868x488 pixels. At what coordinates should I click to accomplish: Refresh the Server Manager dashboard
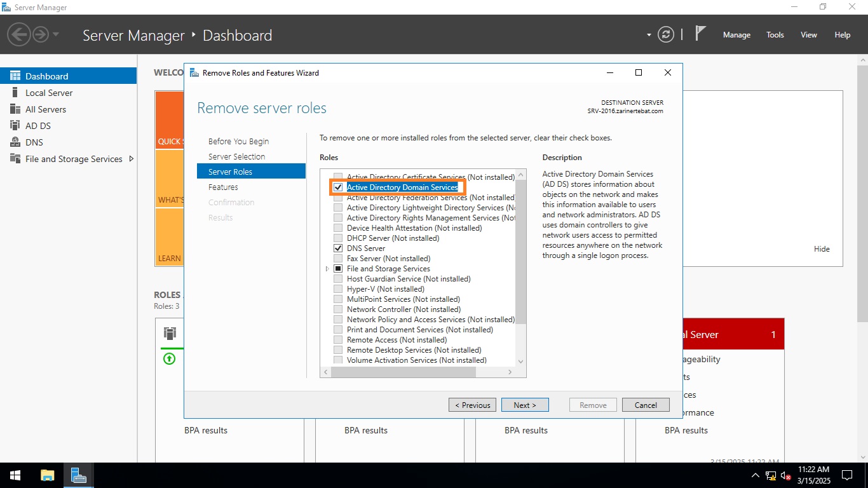(x=666, y=34)
